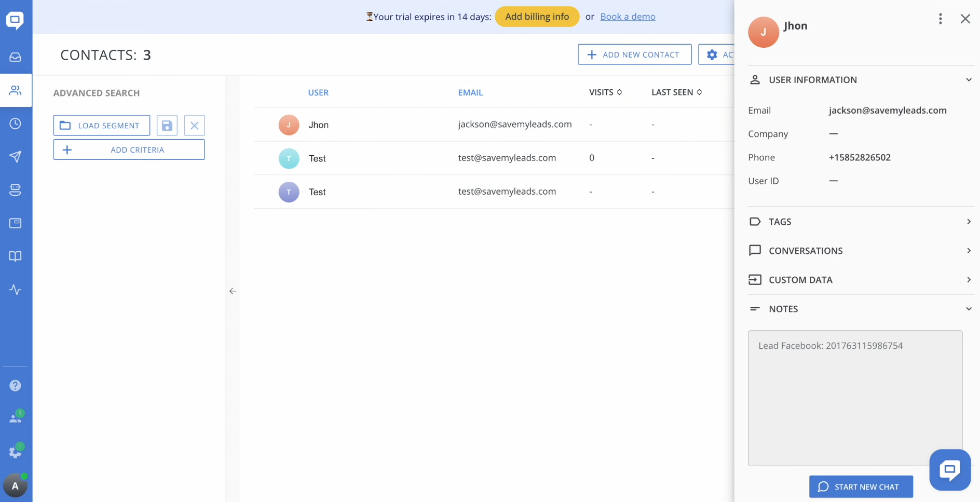This screenshot has width=980, height=502.
Task: Click the test@savemyleads.com row with 0 visits
Action: click(x=494, y=158)
